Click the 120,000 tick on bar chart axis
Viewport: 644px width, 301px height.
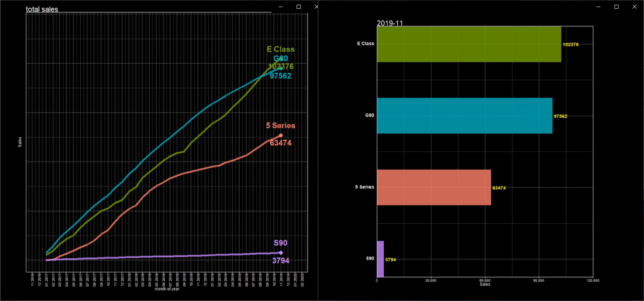(x=593, y=280)
